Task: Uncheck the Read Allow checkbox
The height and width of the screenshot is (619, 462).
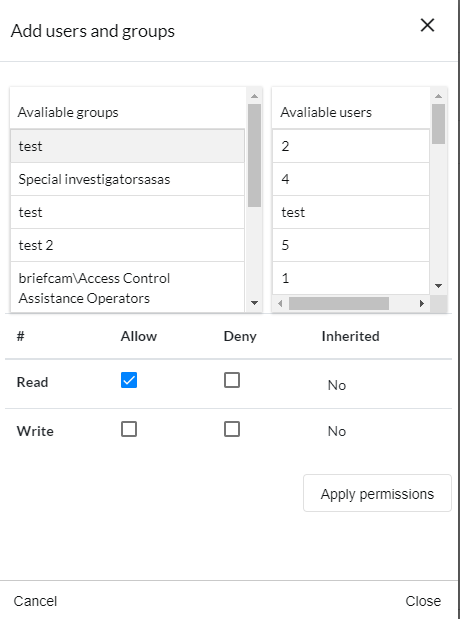Action: coord(129,380)
